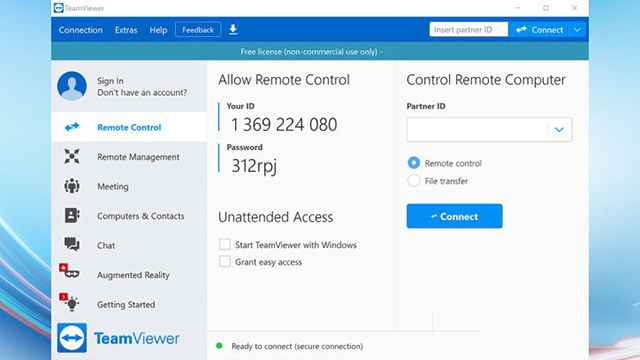Image resolution: width=640 pixels, height=360 pixels.
Task: Click the large blue Connect button
Action: click(454, 216)
